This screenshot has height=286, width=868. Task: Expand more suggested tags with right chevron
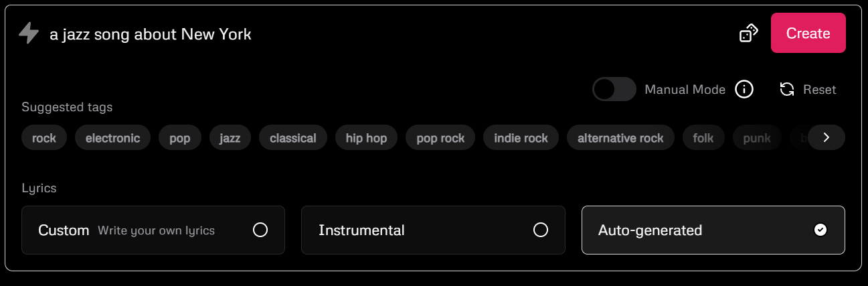tap(827, 137)
